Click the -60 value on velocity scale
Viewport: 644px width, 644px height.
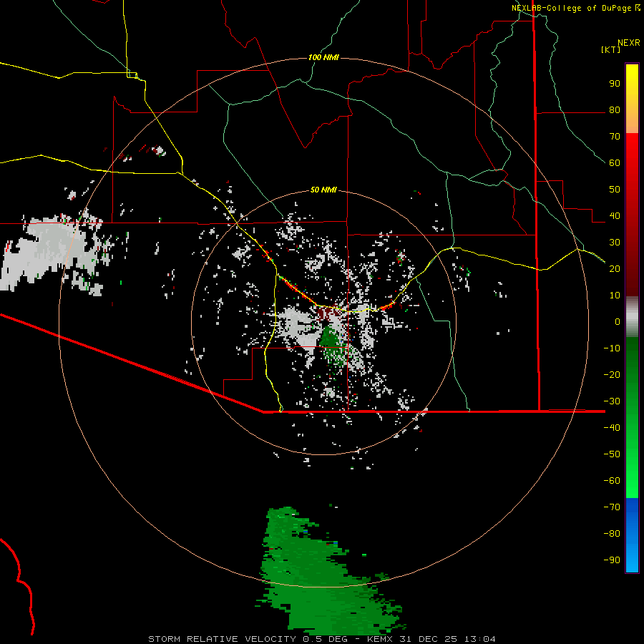(612, 481)
